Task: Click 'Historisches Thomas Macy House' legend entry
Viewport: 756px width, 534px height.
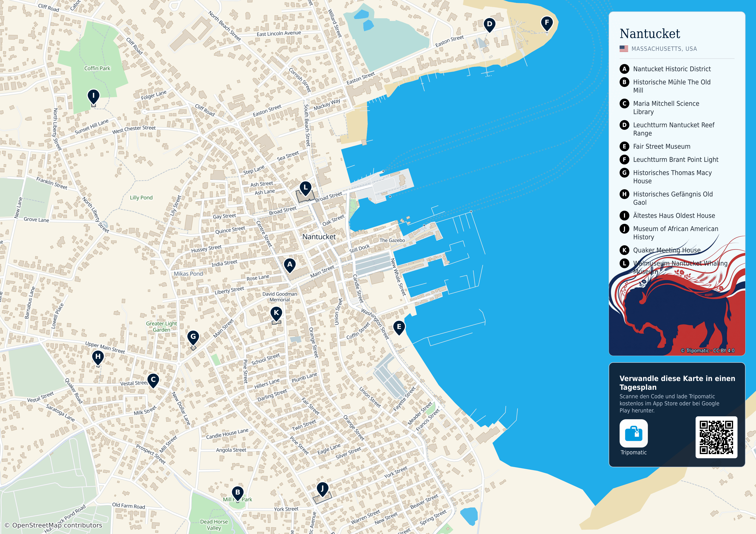Action: 672,177
